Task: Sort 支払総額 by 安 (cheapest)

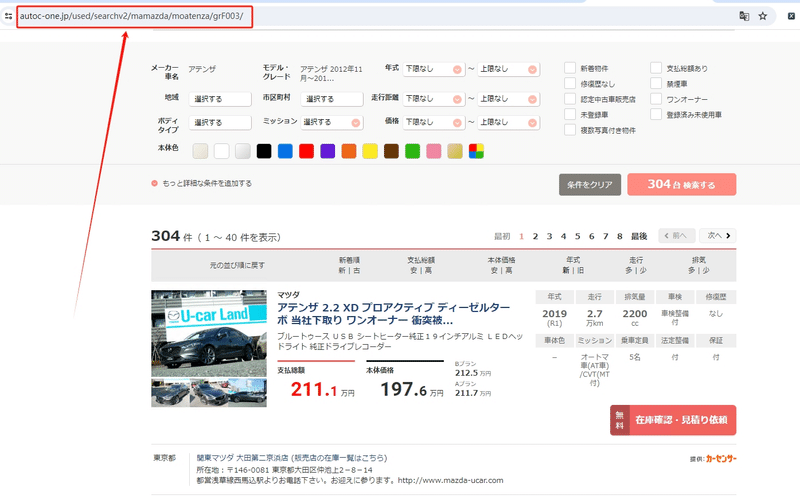Action: tap(414, 270)
